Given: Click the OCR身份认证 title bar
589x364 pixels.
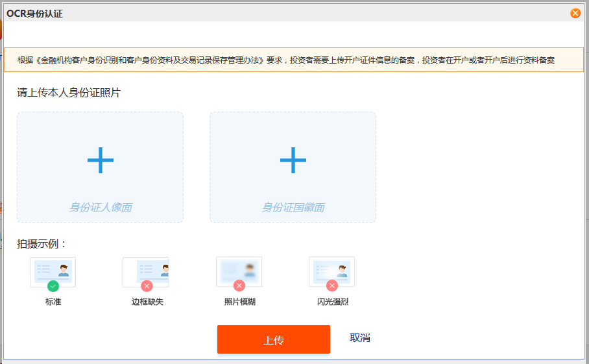Looking at the screenshot, I should (259, 13).
